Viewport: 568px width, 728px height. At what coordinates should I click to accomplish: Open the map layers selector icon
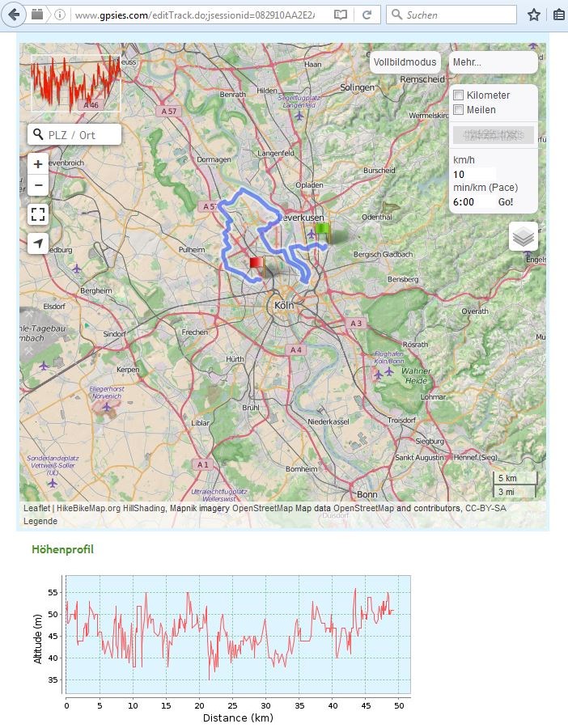523,236
